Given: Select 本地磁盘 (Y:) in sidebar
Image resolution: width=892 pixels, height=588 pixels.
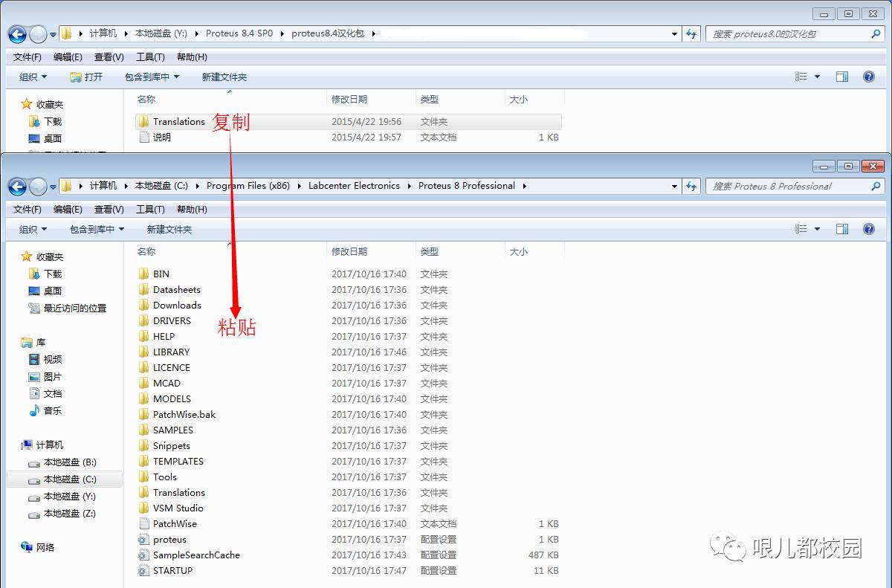Looking at the screenshot, I should (x=62, y=496).
